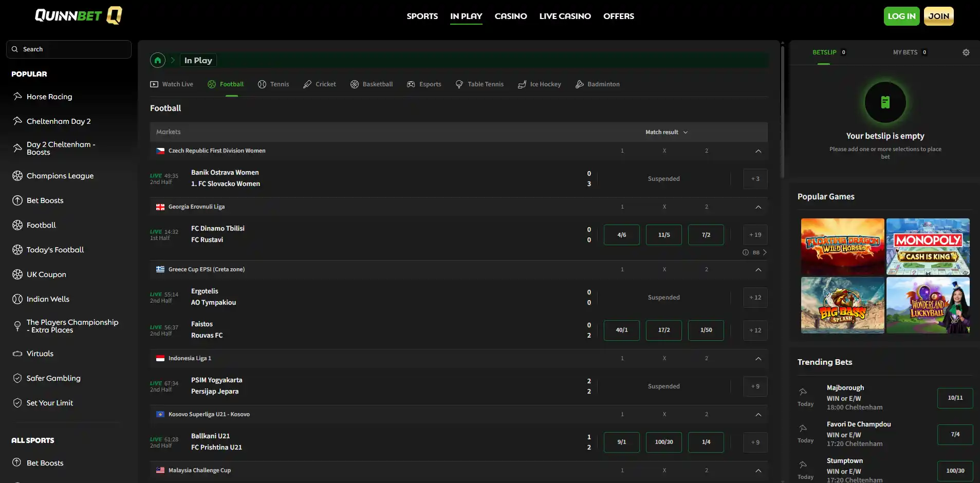Image resolution: width=980 pixels, height=483 pixels.
Task: Click the Today's Football ball icon
Action: tap(17, 250)
